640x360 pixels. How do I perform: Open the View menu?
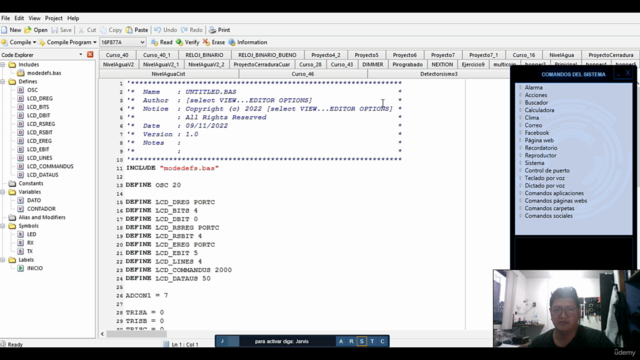pyautogui.click(x=34, y=18)
